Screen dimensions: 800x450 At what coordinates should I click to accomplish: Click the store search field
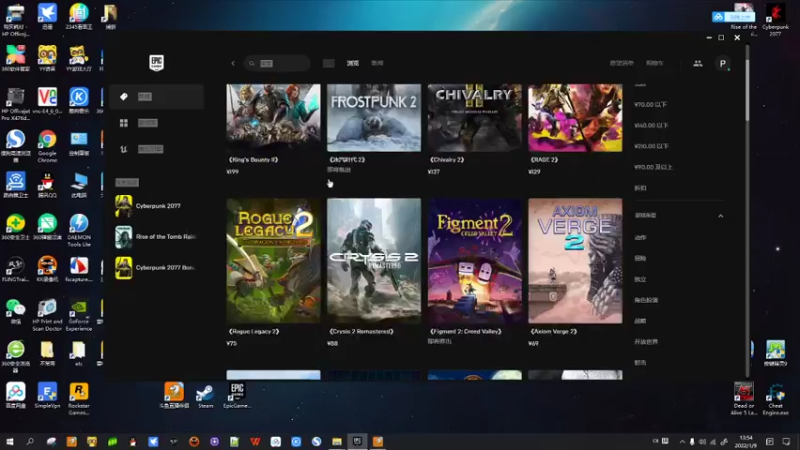coord(277,63)
